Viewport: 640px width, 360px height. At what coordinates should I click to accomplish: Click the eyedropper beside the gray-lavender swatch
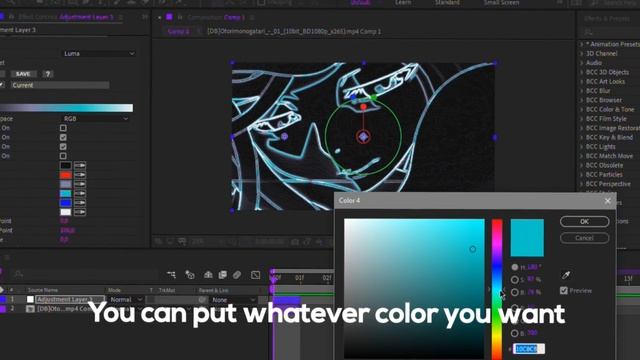click(x=80, y=184)
